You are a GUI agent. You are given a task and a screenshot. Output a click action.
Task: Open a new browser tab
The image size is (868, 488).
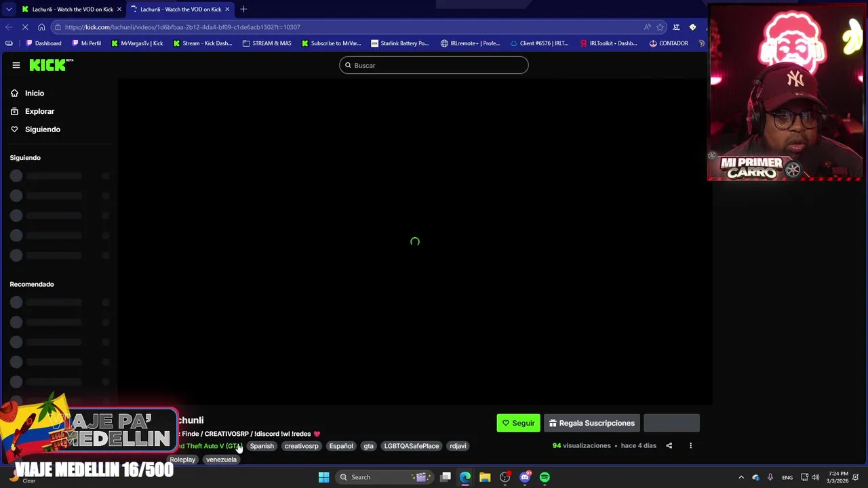click(243, 9)
